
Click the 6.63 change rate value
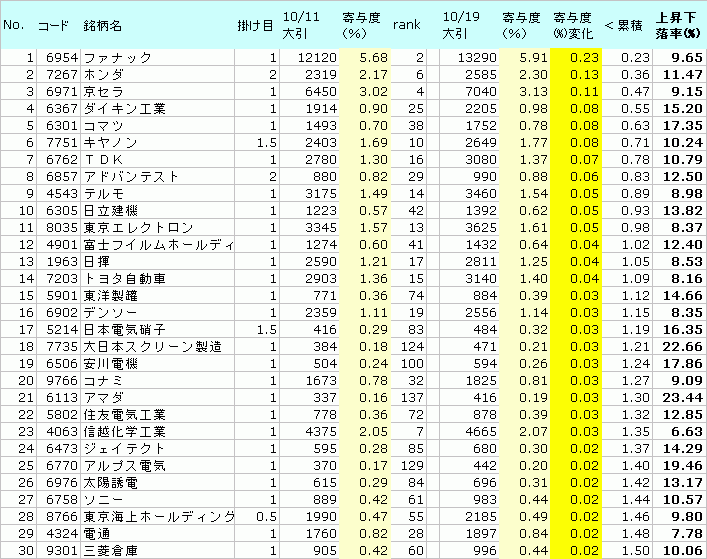(687, 431)
